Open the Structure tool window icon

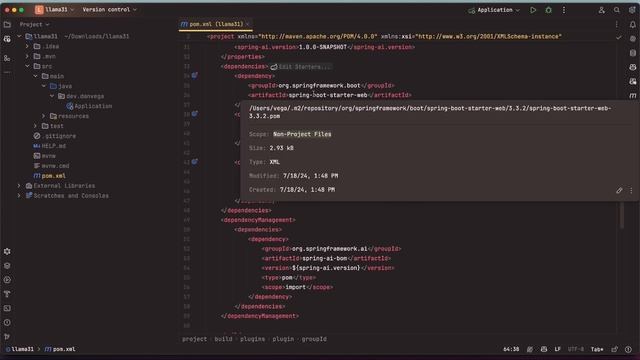click(x=7, y=58)
